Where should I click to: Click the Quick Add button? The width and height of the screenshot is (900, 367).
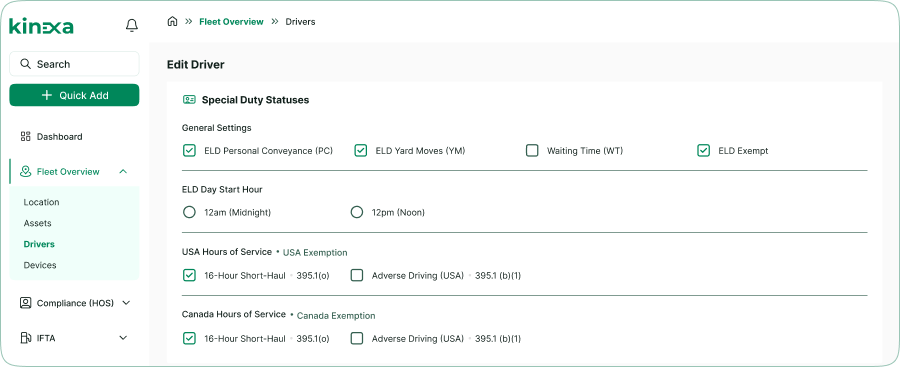point(74,95)
